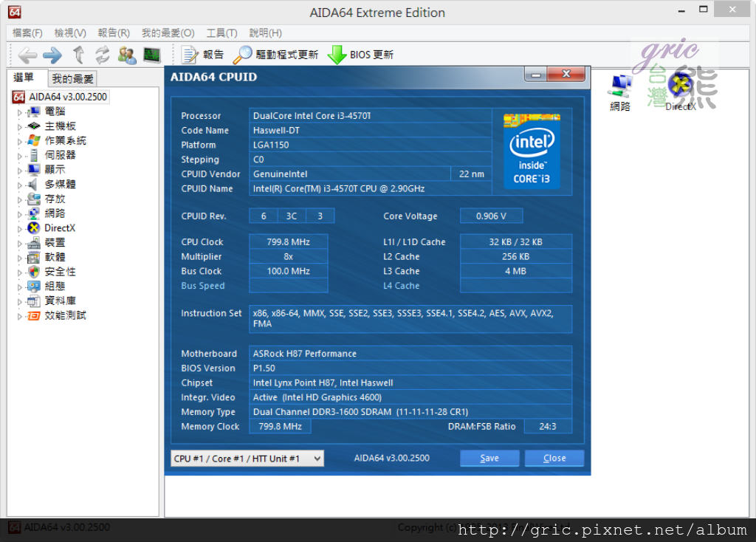The width and height of the screenshot is (756, 542).
Task: Expand the 安全性 tree node
Action: coord(20,272)
